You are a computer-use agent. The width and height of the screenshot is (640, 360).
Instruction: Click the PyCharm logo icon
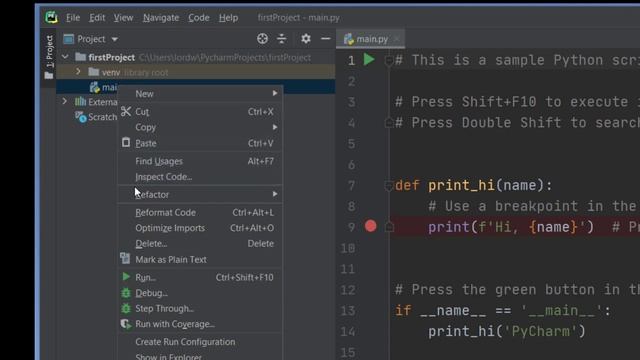tap(51, 17)
